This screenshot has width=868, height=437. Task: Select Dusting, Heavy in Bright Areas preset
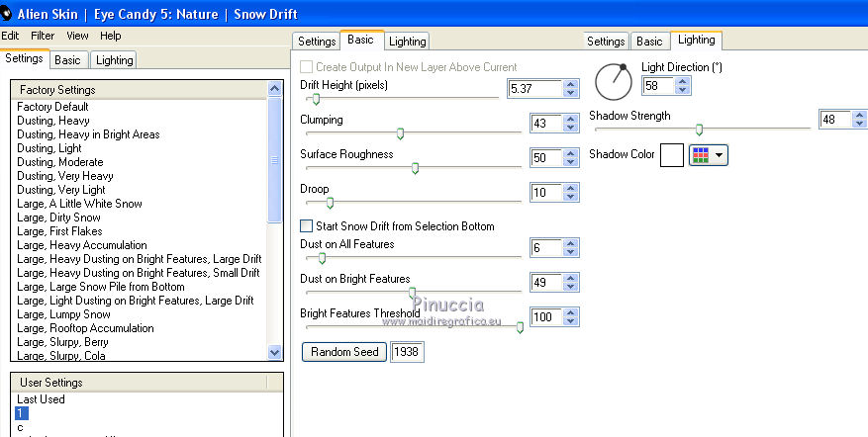[88, 134]
